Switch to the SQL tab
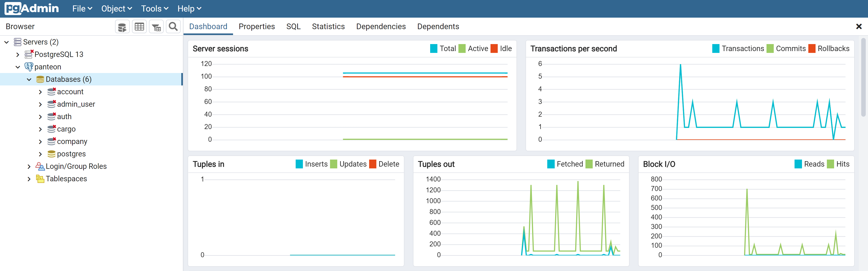 (x=293, y=27)
